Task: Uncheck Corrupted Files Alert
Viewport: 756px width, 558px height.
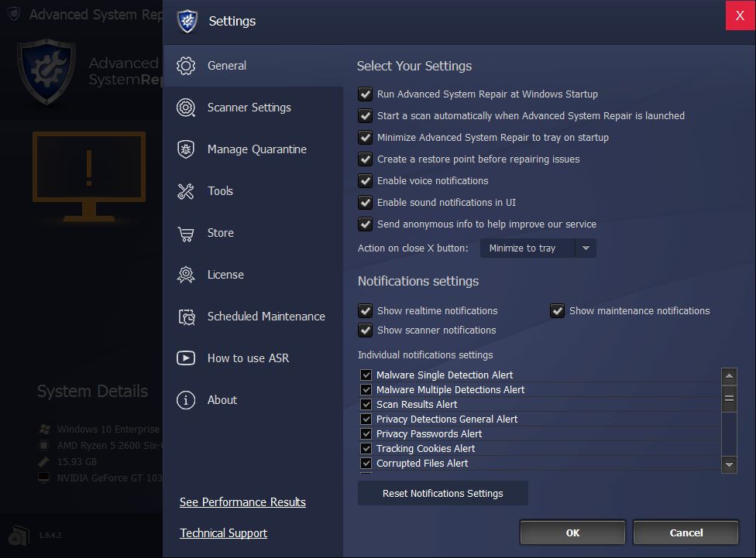Action: tap(366, 463)
